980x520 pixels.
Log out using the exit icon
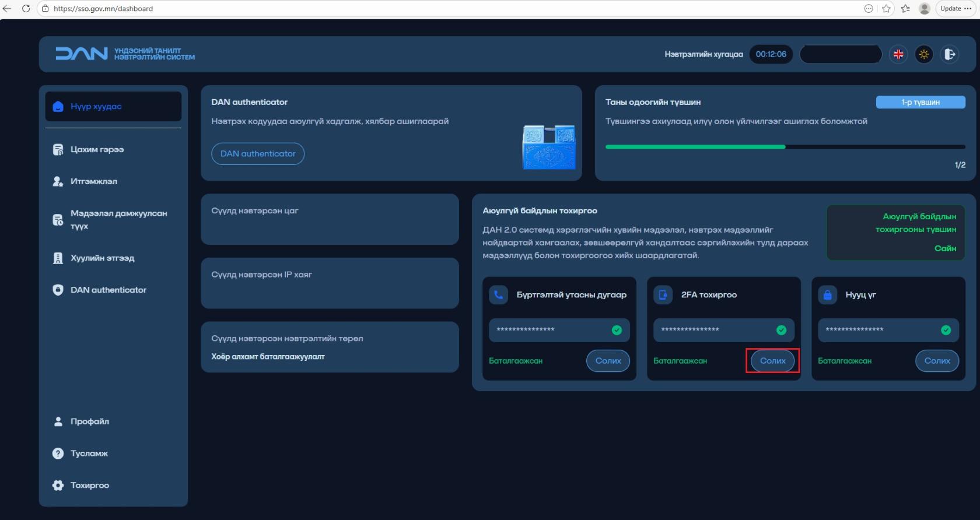pos(950,54)
